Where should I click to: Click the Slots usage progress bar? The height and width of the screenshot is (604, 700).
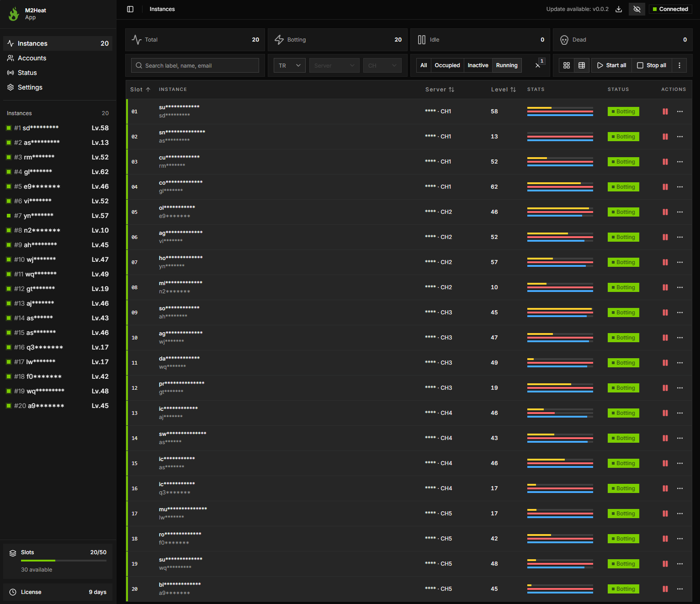(64, 561)
